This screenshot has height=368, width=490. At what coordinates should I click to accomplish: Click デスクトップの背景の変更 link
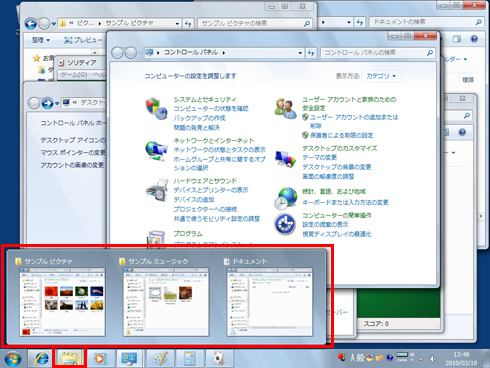click(337, 167)
